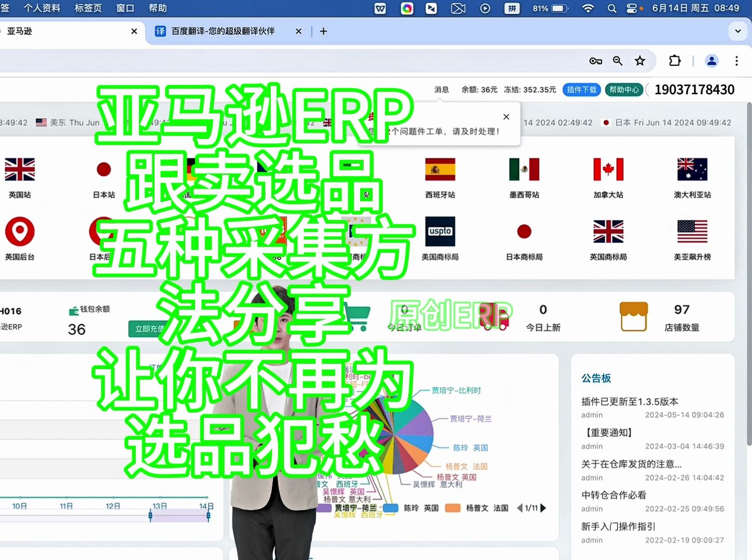Image resolution: width=752 pixels, height=560 pixels.
Task: Expand the browser tab list chevron
Action: coord(738,31)
